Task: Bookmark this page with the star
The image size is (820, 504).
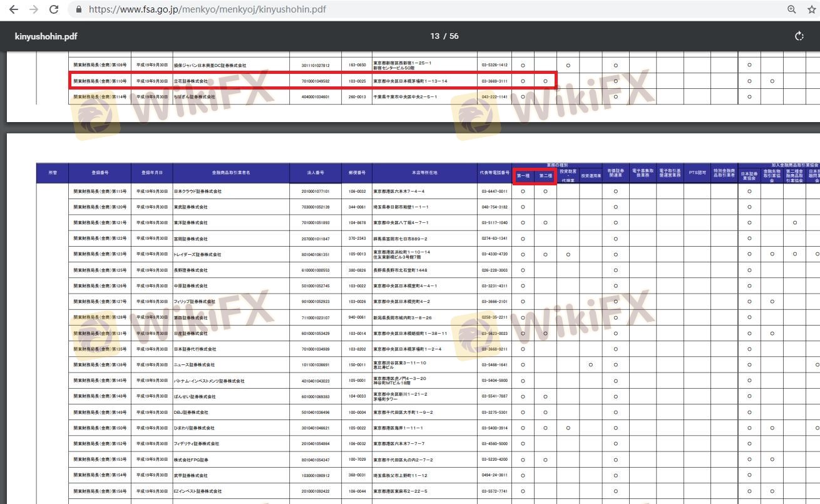Action: [x=812, y=9]
